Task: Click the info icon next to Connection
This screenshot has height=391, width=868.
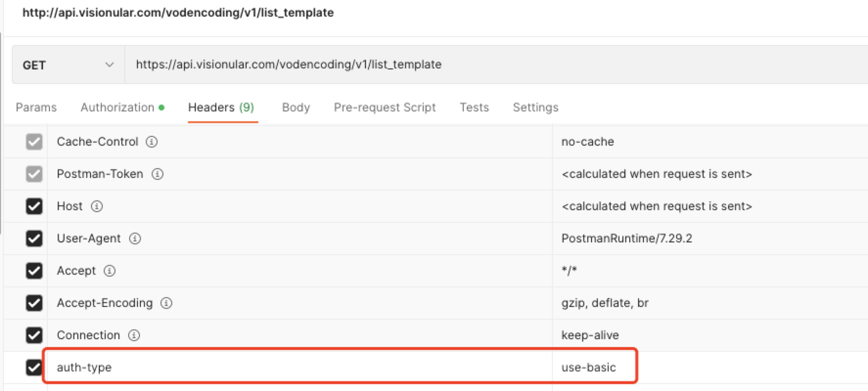Action: 134,335
